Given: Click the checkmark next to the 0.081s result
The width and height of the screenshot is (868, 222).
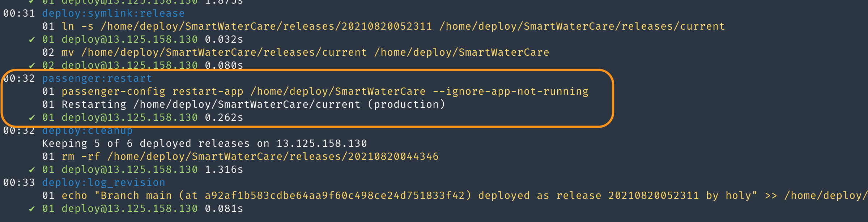Looking at the screenshot, I should click(x=32, y=209).
